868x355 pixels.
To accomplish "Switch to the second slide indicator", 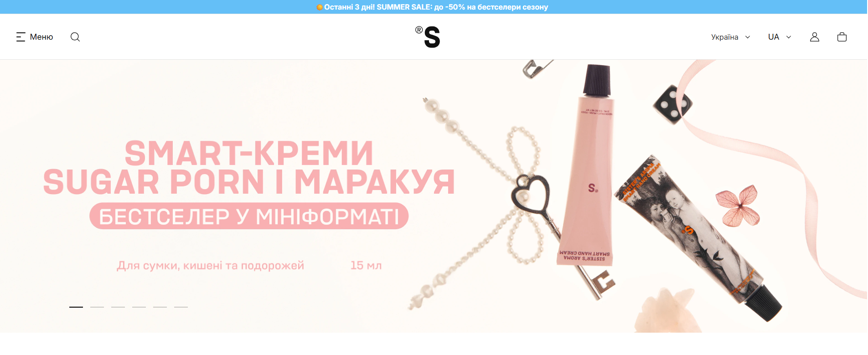I will pyautogui.click(x=97, y=307).
